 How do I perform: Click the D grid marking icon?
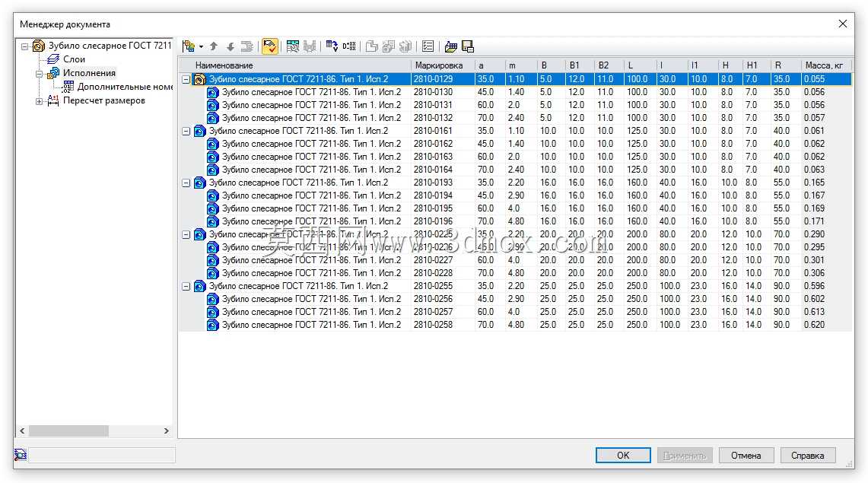pos(348,46)
